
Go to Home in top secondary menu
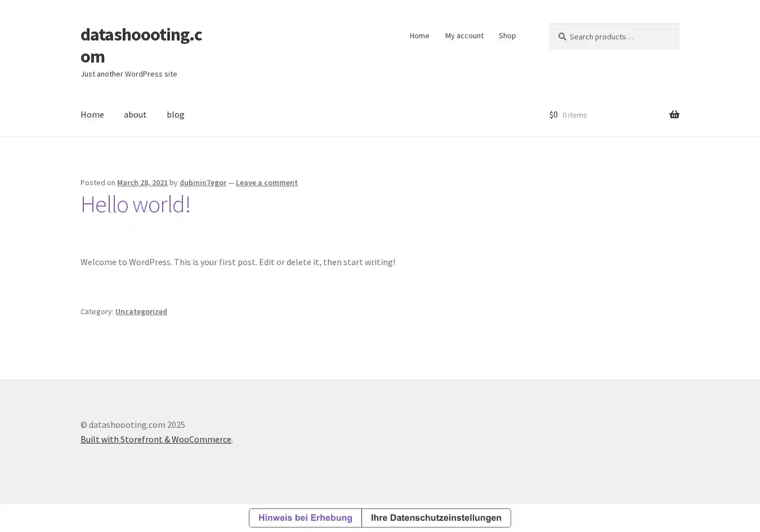tap(419, 35)
